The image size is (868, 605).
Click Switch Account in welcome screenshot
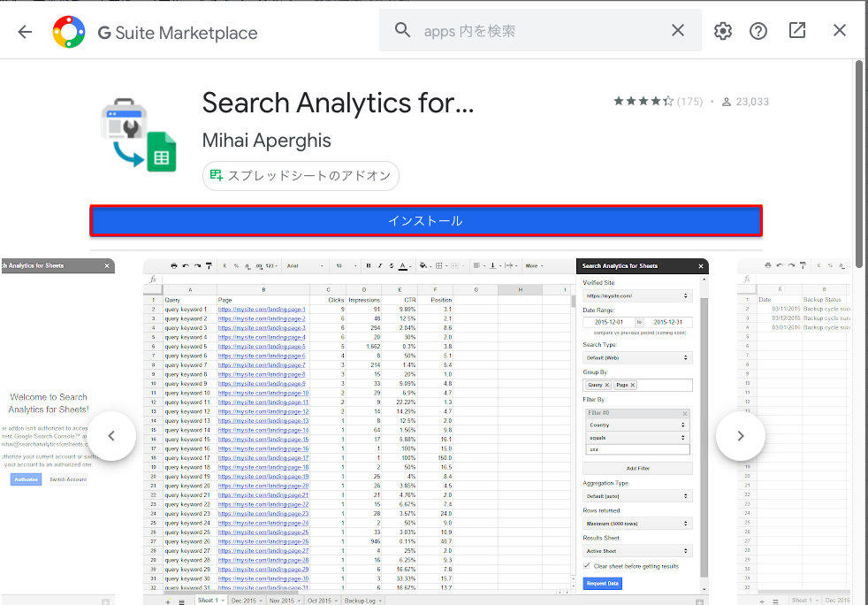[x=68, y=479]
